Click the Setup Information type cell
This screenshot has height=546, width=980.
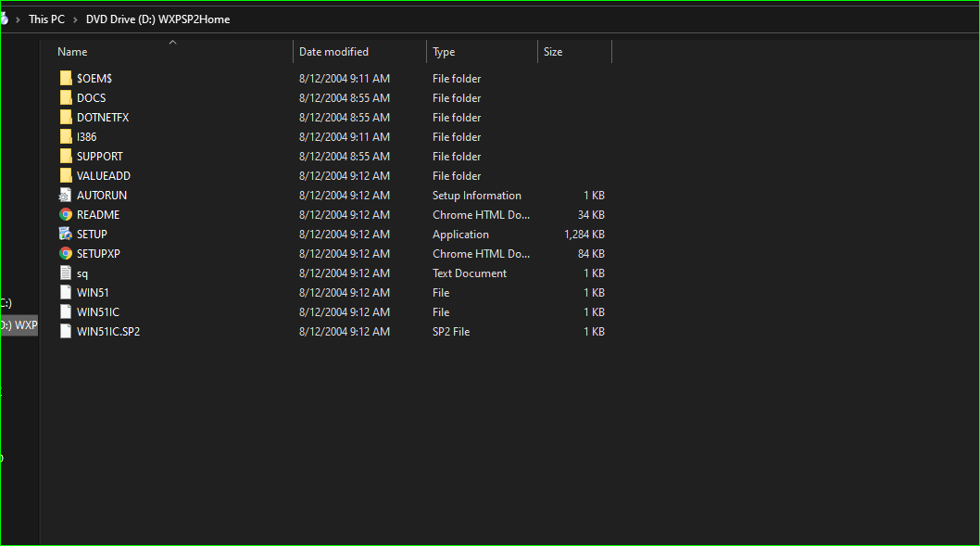point(477,196)
